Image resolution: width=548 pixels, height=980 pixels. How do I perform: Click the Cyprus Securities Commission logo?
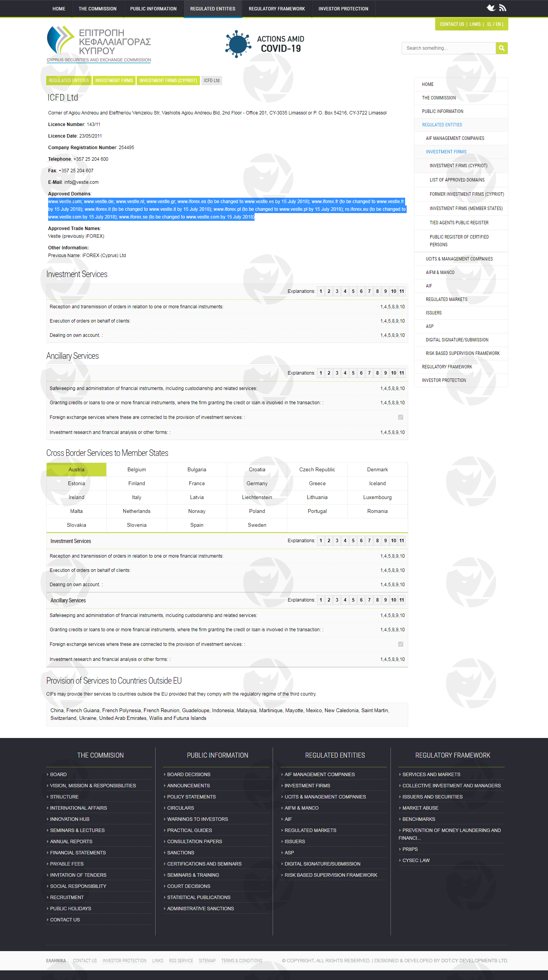tap(99, 44)
